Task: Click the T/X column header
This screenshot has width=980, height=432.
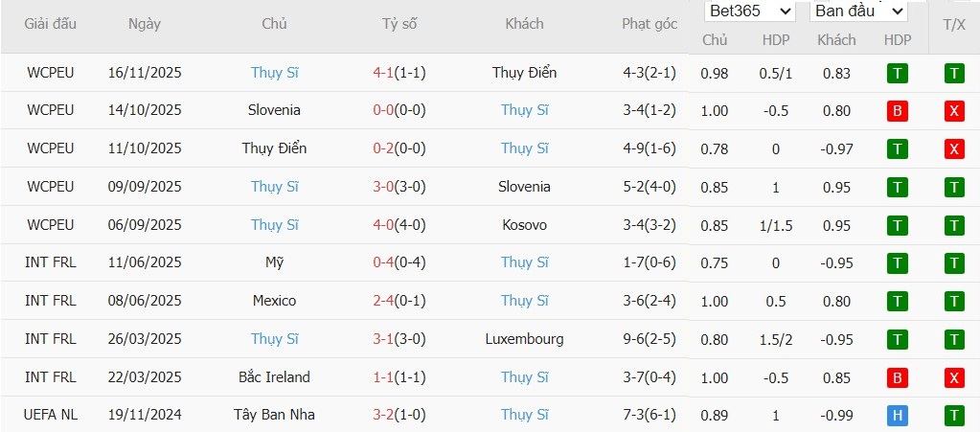Action: point(954,24)
